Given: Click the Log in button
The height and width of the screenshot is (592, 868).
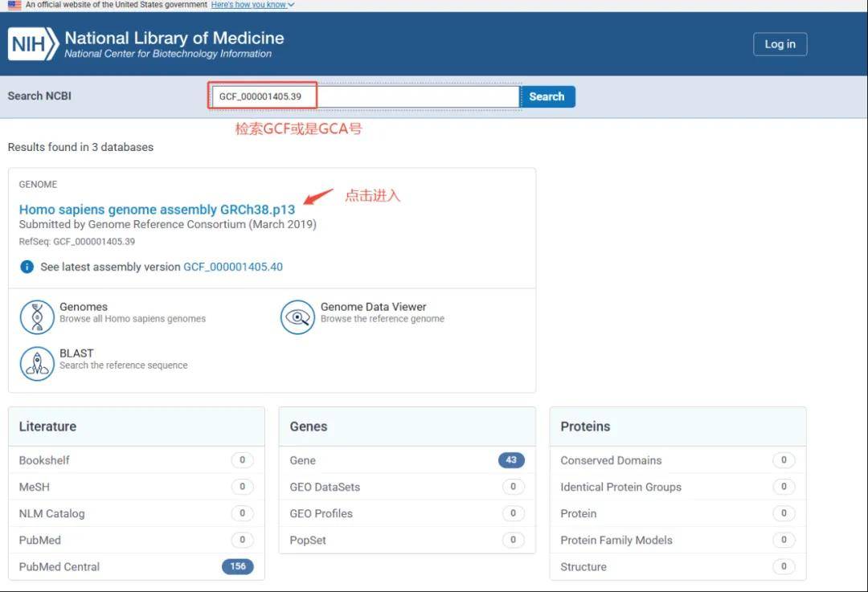Looking at the screenshot, I should tap(780, 44).
